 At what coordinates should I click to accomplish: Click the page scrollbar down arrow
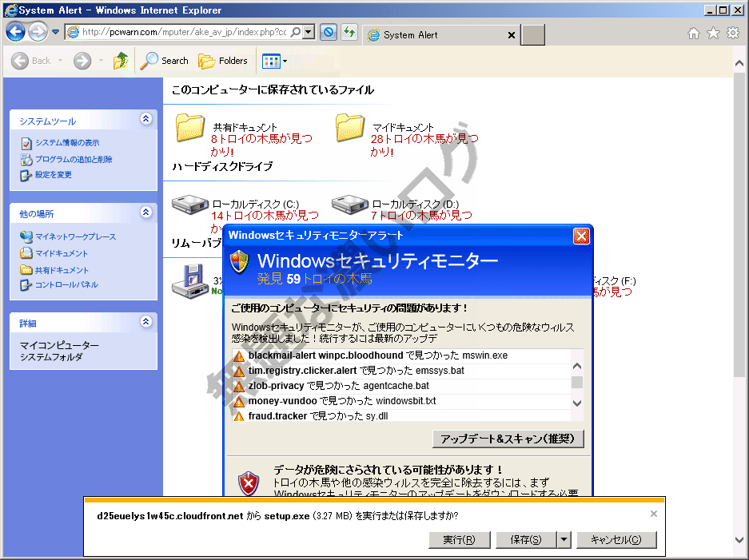[739, 540]
